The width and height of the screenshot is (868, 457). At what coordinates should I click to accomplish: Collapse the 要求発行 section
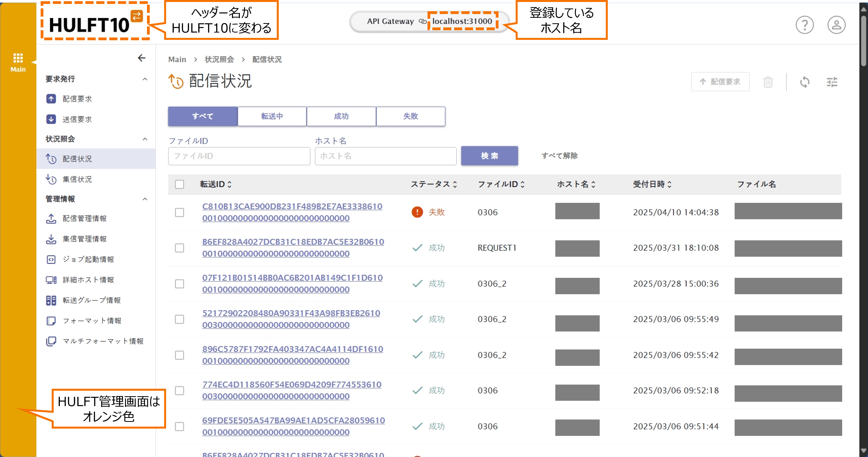[x=145, y=79]
